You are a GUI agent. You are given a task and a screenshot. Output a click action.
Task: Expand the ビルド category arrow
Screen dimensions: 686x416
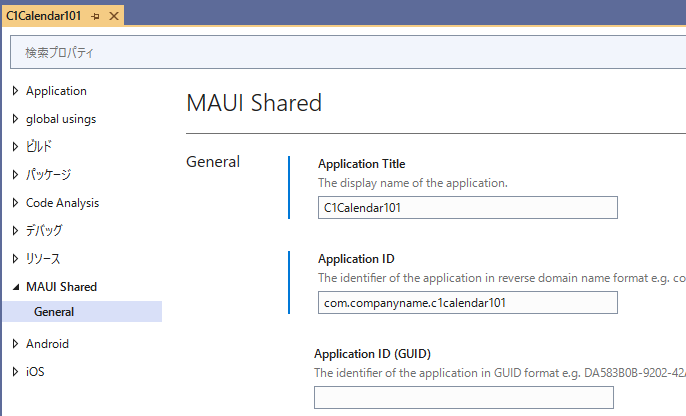(x=15, y=147)
